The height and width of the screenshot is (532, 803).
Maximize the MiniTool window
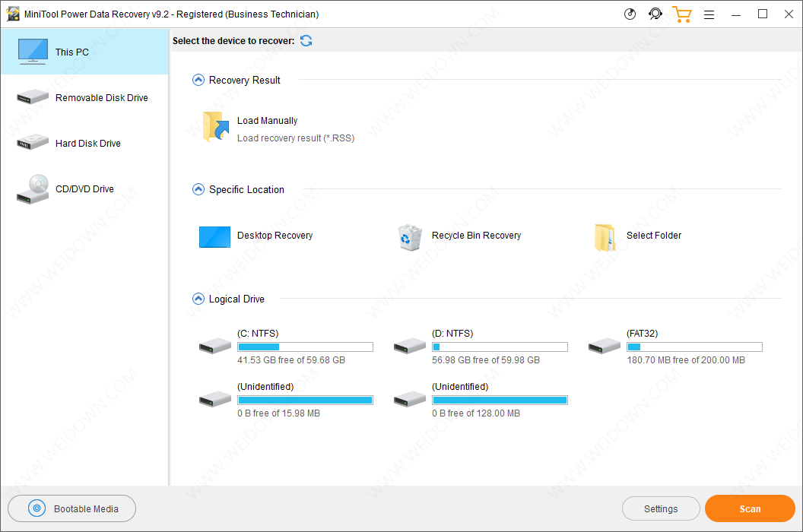coord(763,14)
